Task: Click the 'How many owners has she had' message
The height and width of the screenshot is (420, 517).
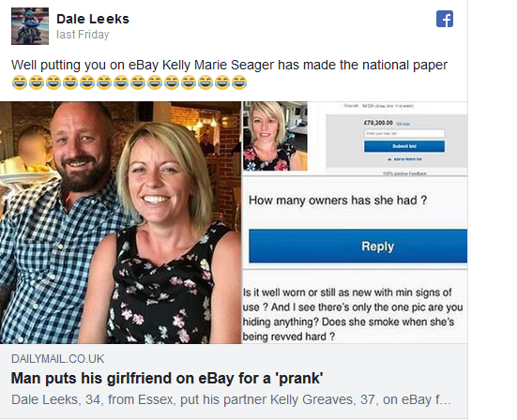Action: (x=338, y=200)
